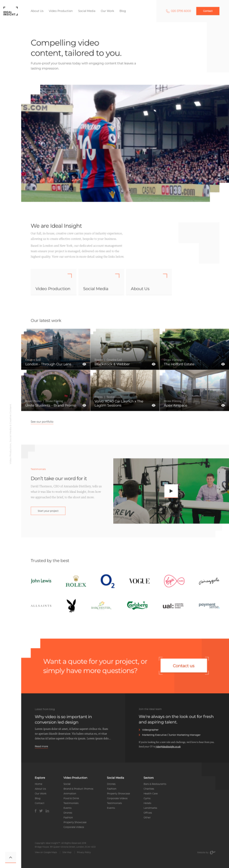229x868 pixels.
Task: Click Brand & Product Promos footer link
Action: tap(78, 788)
